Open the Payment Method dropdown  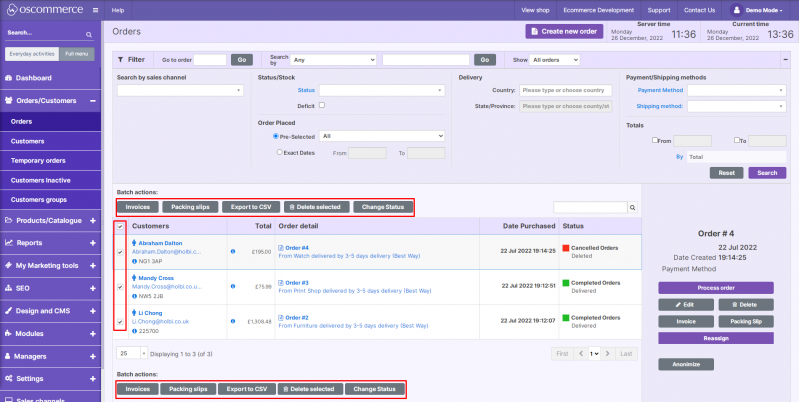pyautogui.click(x=734, y=90)
